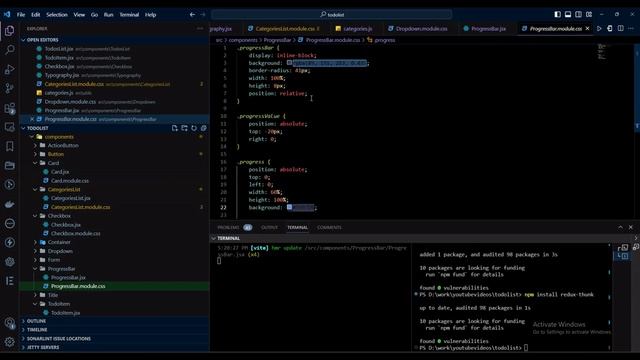Collapse all folders in TODOLIST explorer
The width and height of the screenshot is (640, 360).
tap(203, 128)
